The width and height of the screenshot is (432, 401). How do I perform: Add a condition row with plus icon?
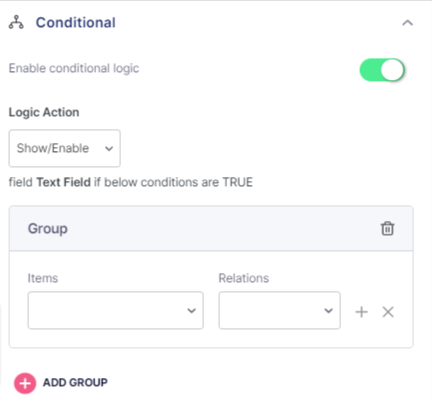point(361,312)
